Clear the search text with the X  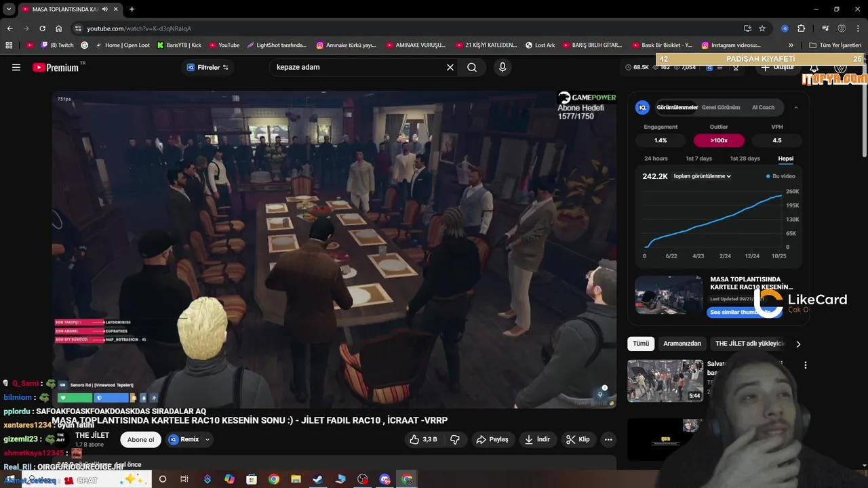[450, 67]
